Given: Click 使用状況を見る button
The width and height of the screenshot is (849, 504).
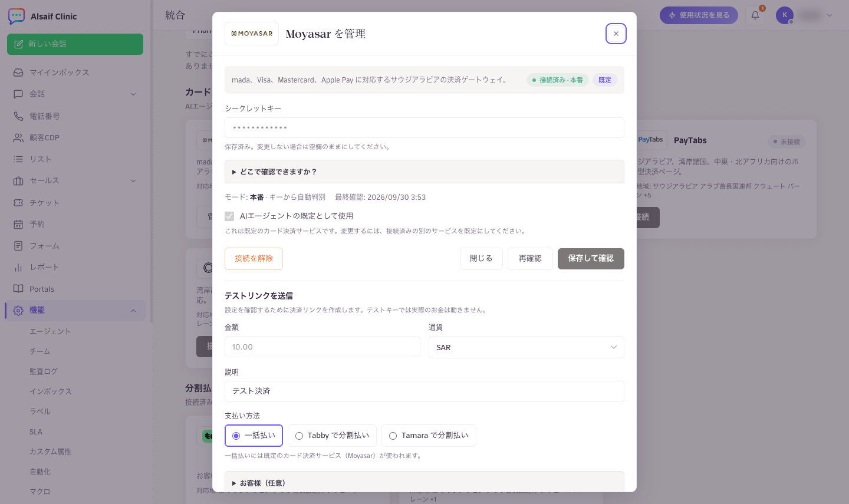Looking at the screenshot, I should 699,15.
